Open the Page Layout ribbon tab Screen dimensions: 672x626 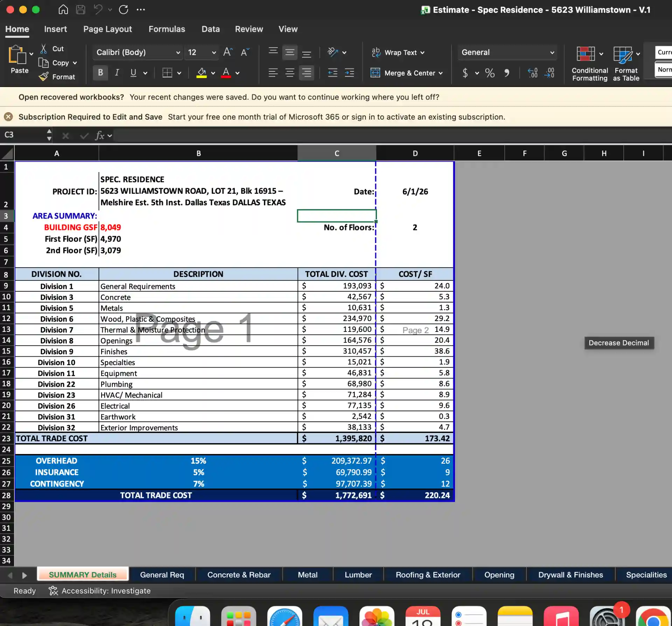(107, 29)
